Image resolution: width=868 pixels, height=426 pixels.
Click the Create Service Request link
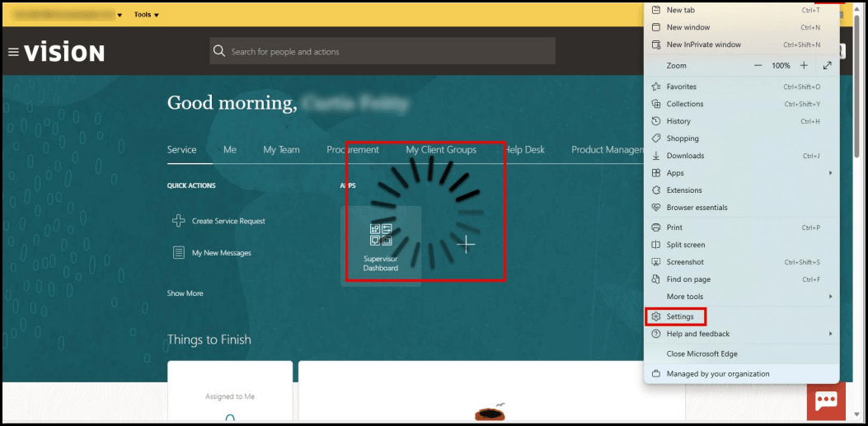[x=228, y=221]
